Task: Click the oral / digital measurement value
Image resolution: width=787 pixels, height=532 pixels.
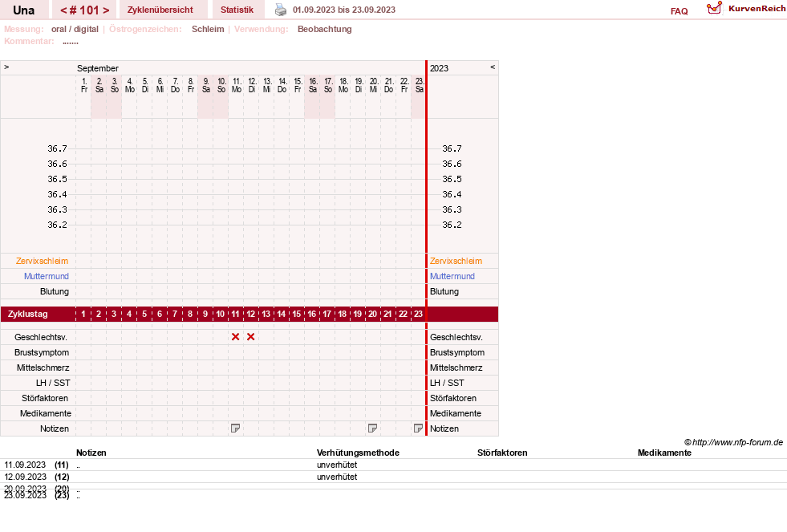Action: pyautogui.click(x=75, y=29)
